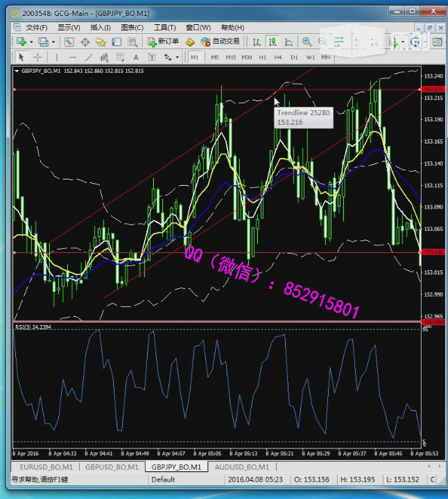Select the draw trendline tool
This screenshot has height=499, width=448.
coord(88,57)
